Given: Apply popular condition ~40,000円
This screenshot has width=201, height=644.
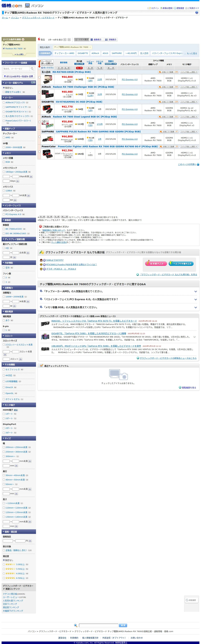Looking at the screenshot, I should 131,53.
